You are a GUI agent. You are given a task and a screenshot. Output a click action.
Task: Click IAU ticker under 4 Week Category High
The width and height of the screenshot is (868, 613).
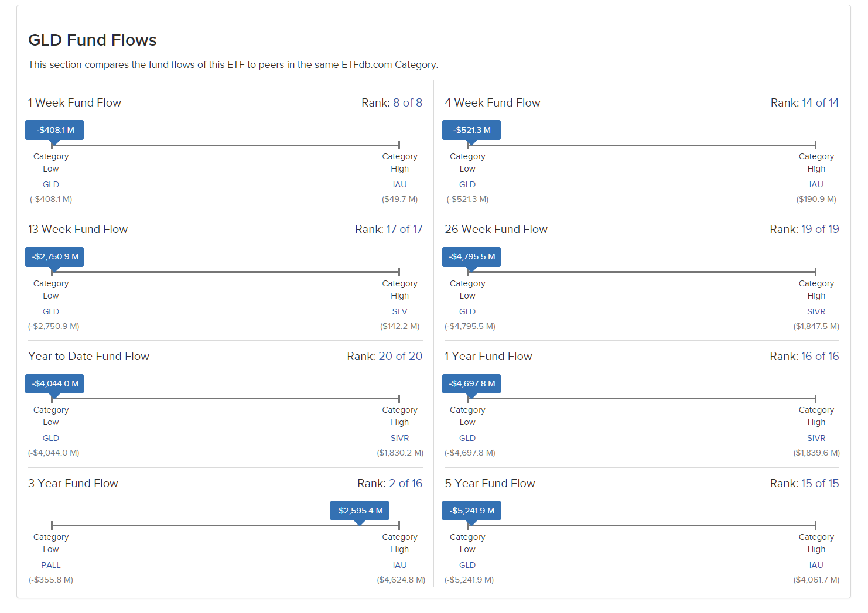pos(816,184)
